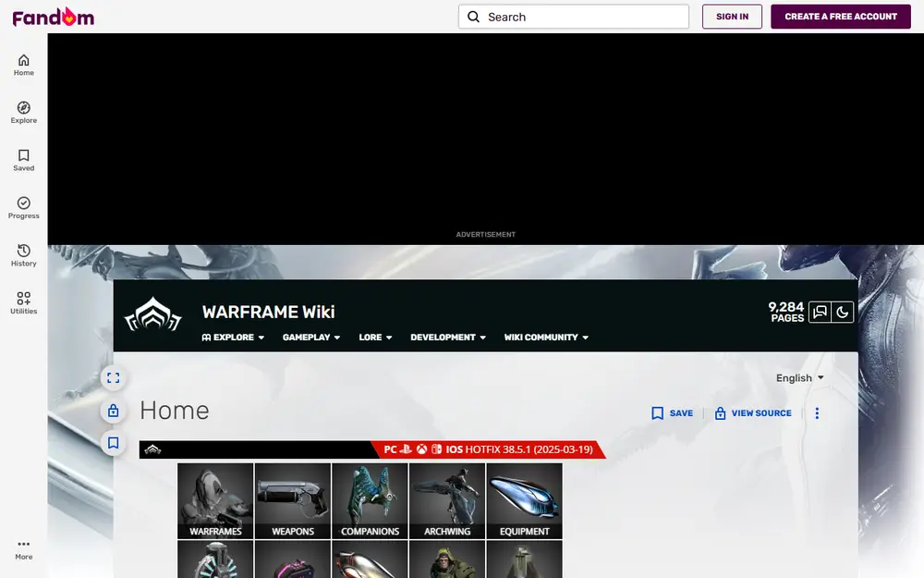Open the EQUIPMENT category tile

(525, 500)
